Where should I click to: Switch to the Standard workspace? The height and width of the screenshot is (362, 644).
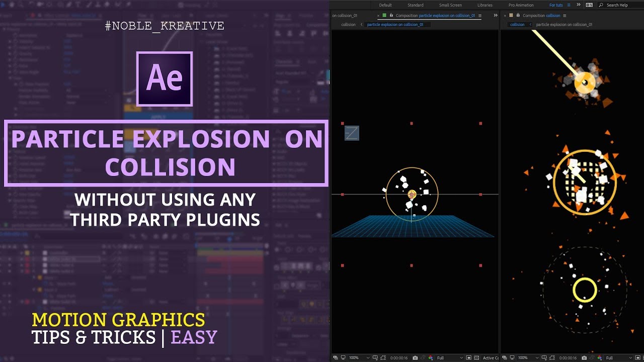pos(415,5)
